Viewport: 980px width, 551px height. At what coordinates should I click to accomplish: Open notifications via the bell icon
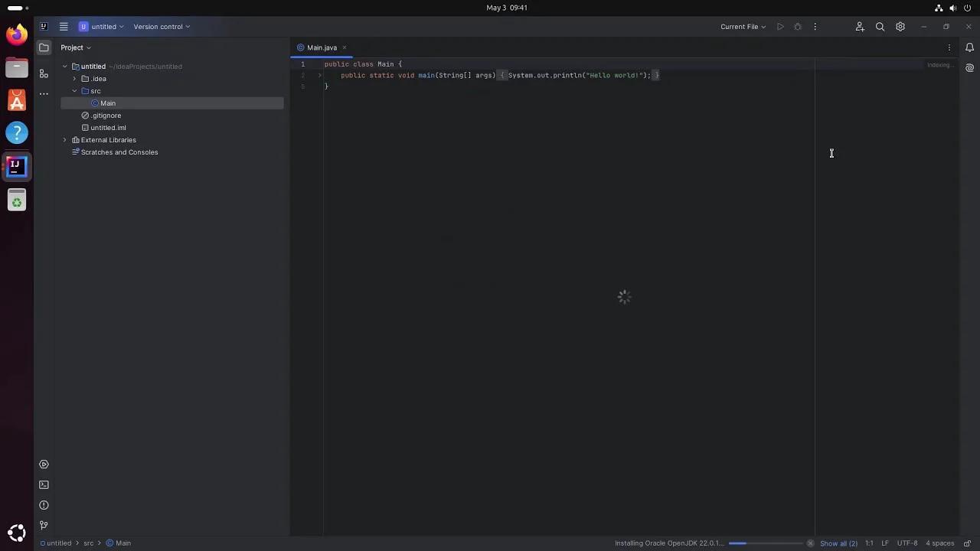click(x=969, y=47)
